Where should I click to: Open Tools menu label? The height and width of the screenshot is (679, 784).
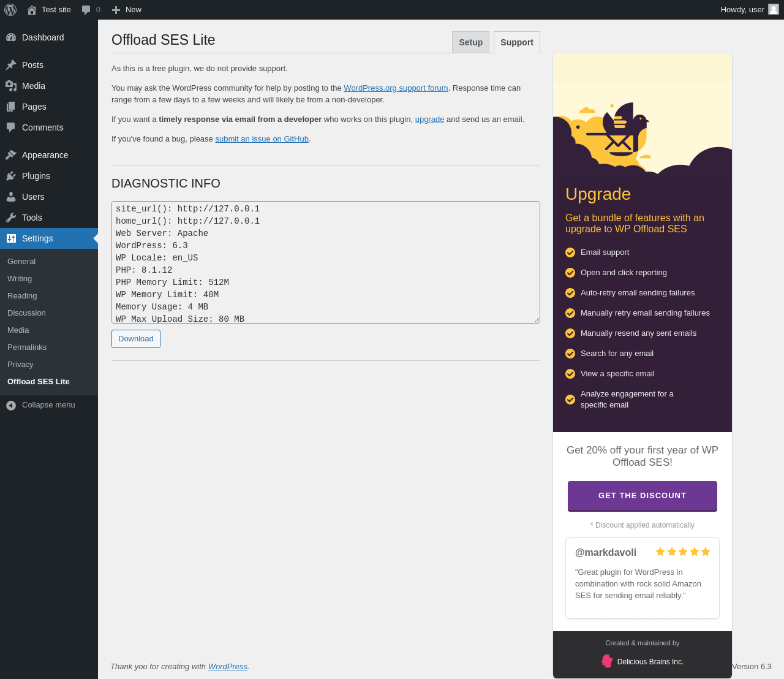coord(32,218)
